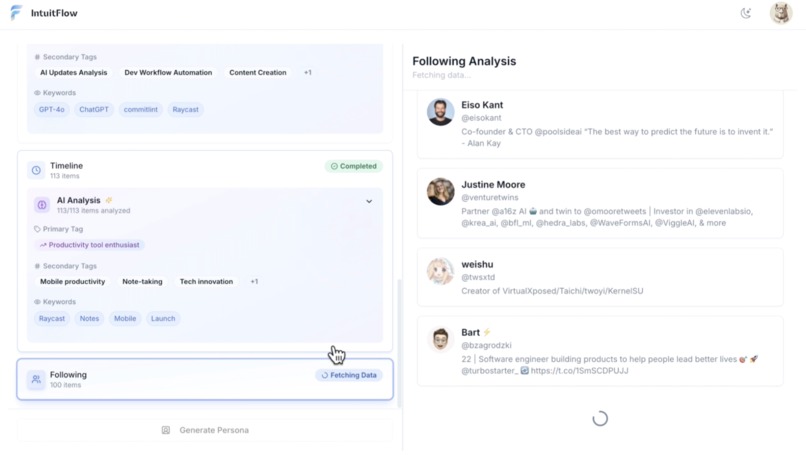Screen dimensions: 806x455
Task: Click the Justine Moore name
Action: pos(493,185)
